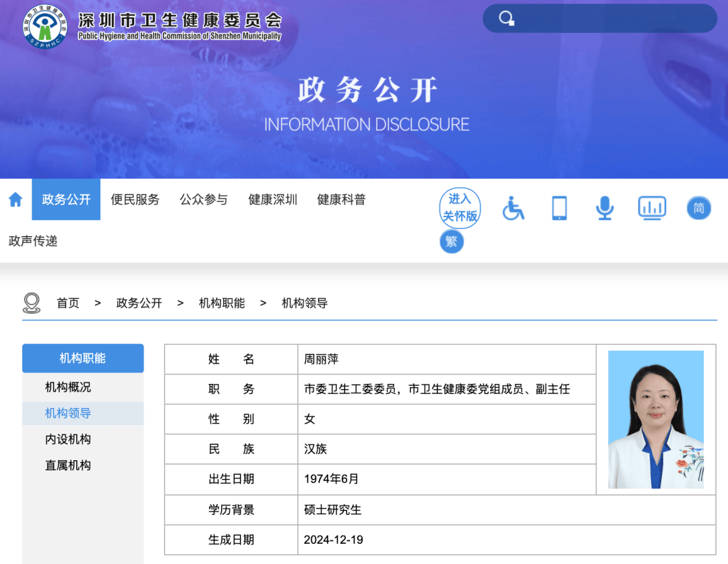The width and height of the screenshot is (728, 564).
Task: Click the home icon in navigation bar
Action: pos(15,200)
